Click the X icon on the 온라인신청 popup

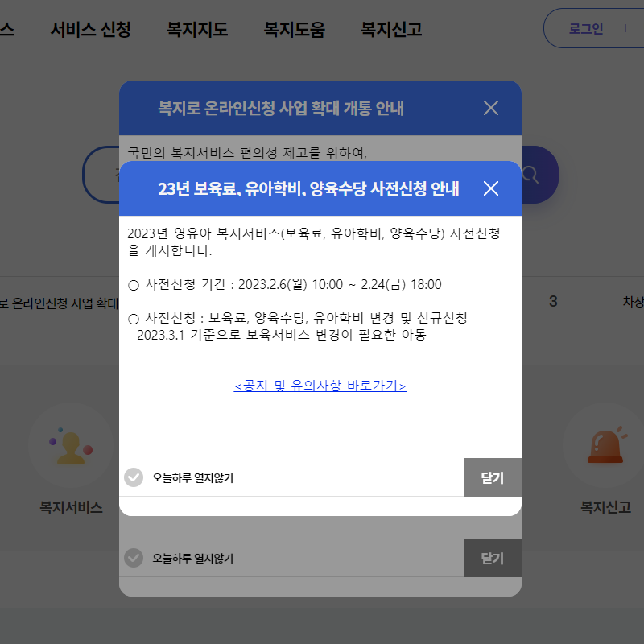[491, 107]
